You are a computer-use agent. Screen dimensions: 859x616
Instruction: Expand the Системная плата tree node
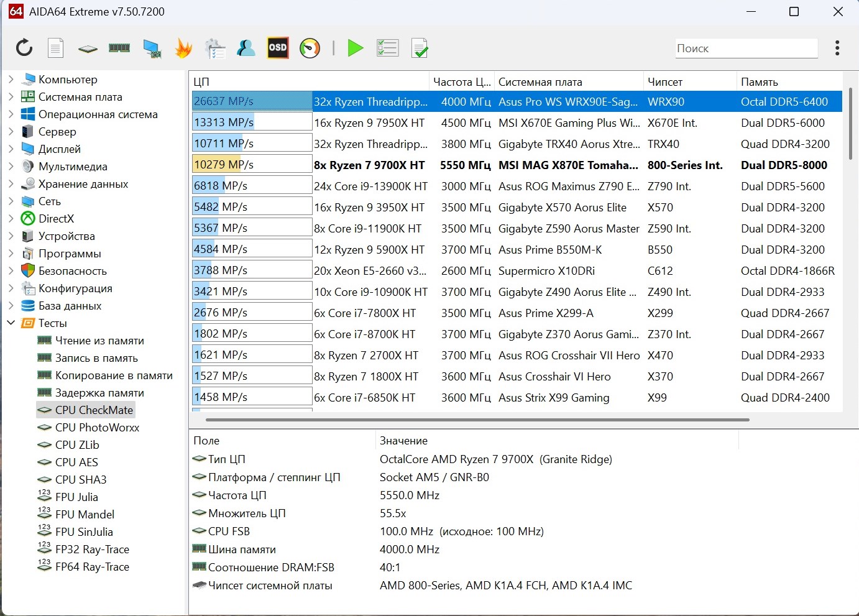(x=11, y=97)
